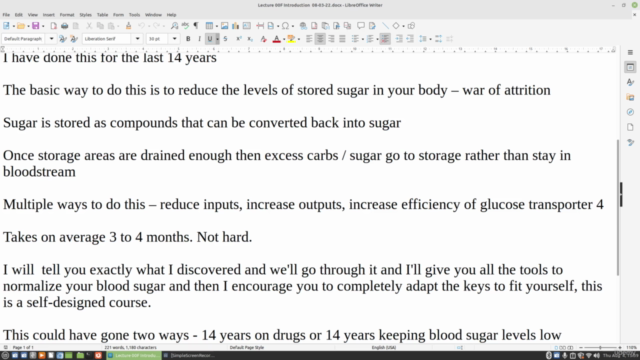Align text to the left
The height and width of the screenshot is (360, 640).
tap(309, 39)
